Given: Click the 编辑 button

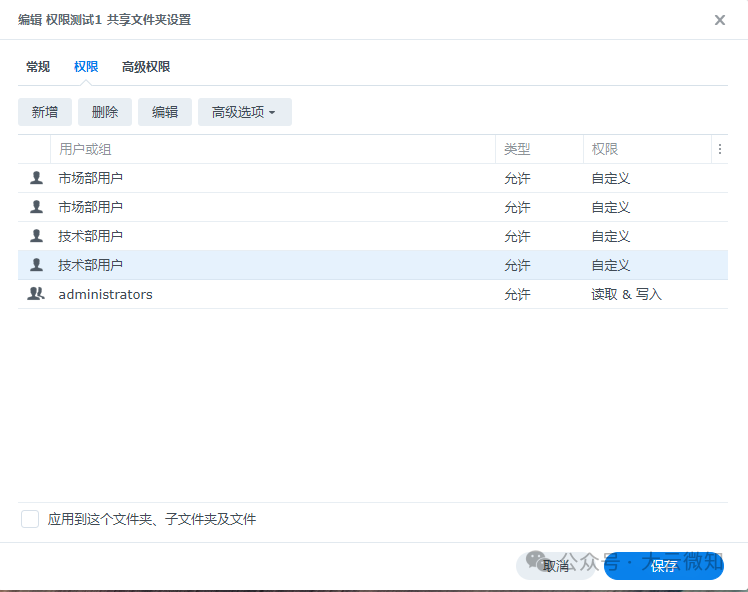Looking at the screenshot, I should [x=165, y=112].
